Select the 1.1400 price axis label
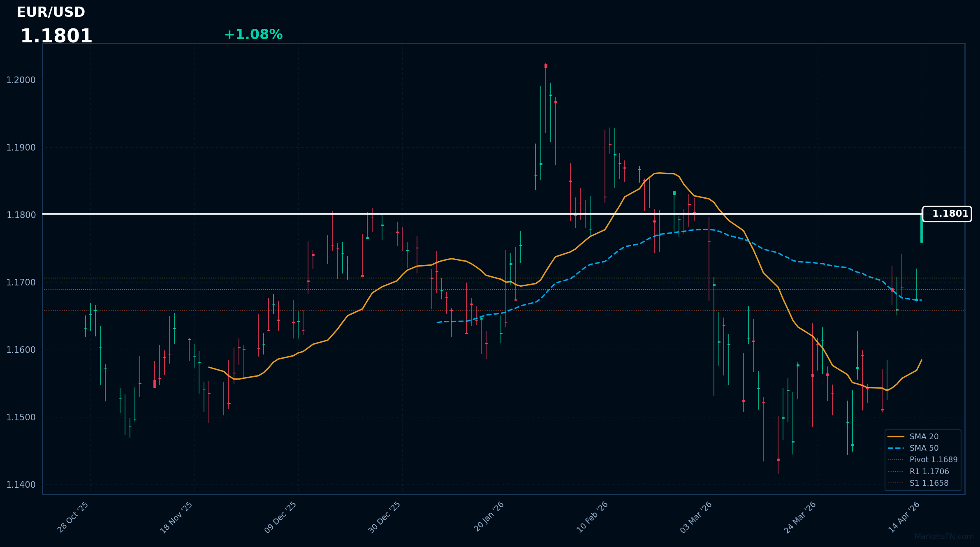This screenshot has height=547, width=980. tap(21, 485)
